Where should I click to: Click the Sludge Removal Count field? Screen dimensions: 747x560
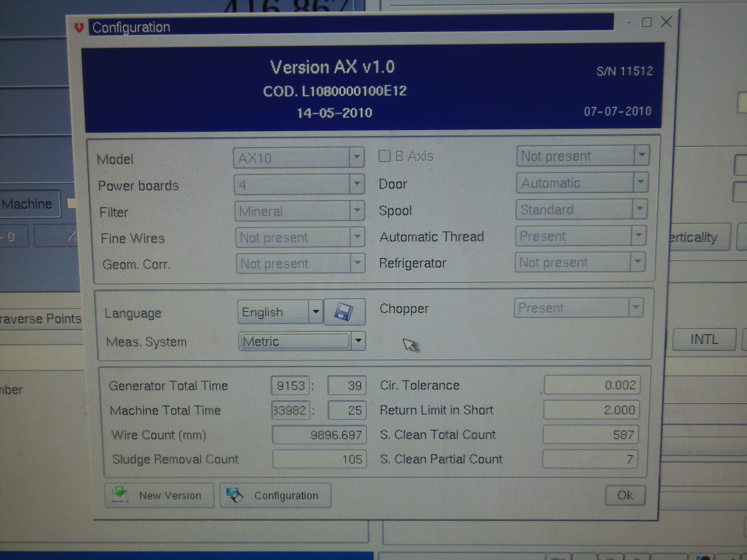(319, 459)
